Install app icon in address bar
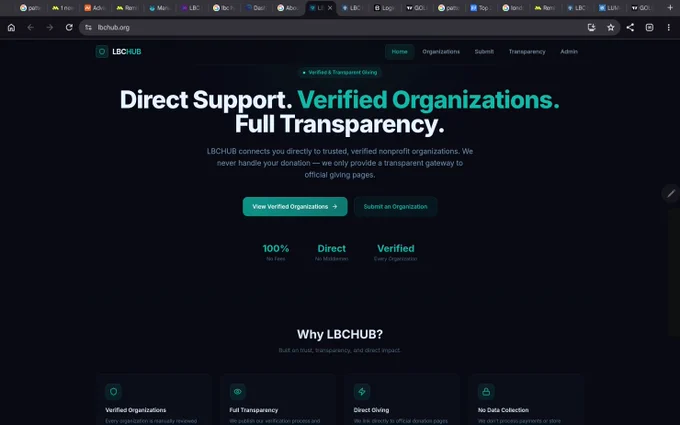Image resolution: width=680 pixels, height=425 pixels. coord(592,27)
